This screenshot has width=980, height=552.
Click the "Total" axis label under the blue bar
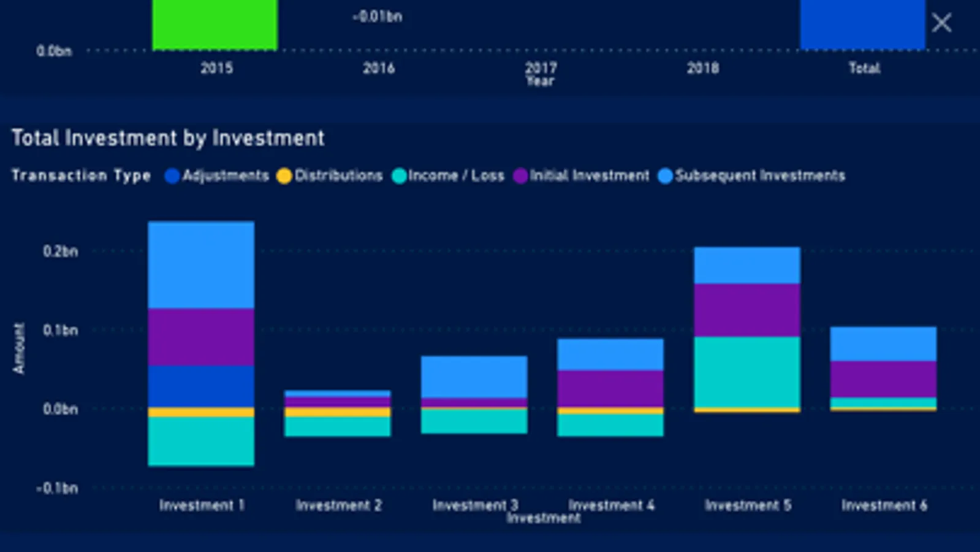click(x=864, y=68)
